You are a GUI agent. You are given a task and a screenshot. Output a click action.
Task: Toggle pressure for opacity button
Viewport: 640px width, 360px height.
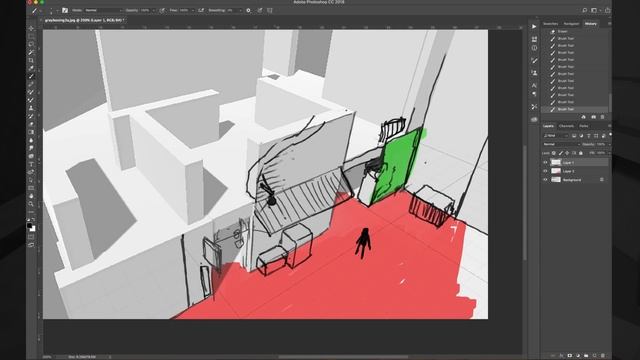[162, 10]
